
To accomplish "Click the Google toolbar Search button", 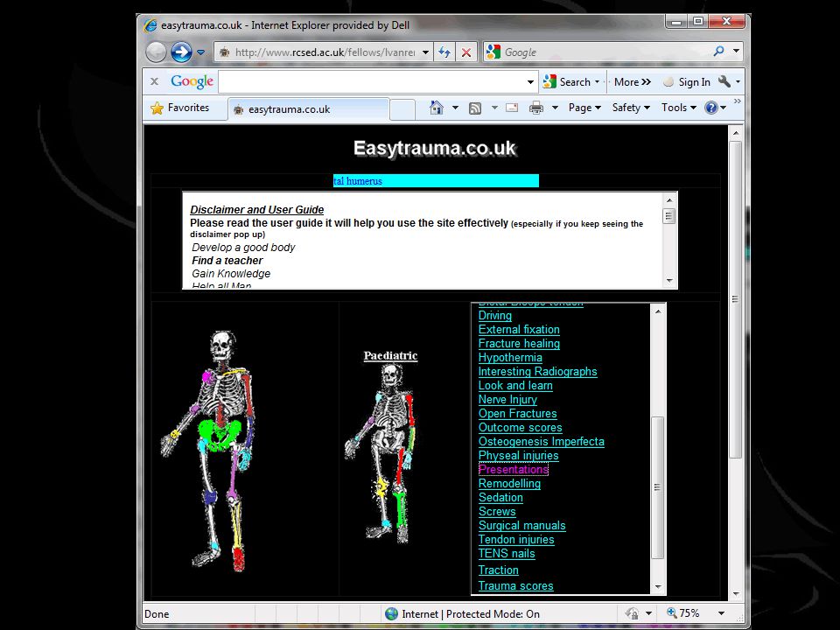I will coord(571,82).
